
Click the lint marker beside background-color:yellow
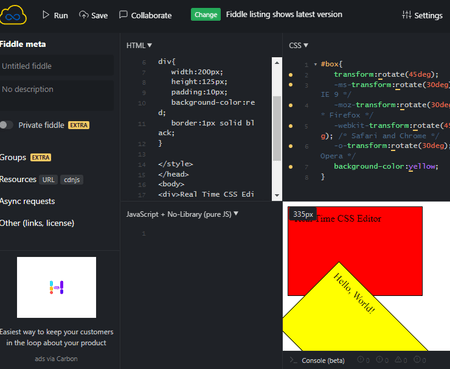coord(291,167)
